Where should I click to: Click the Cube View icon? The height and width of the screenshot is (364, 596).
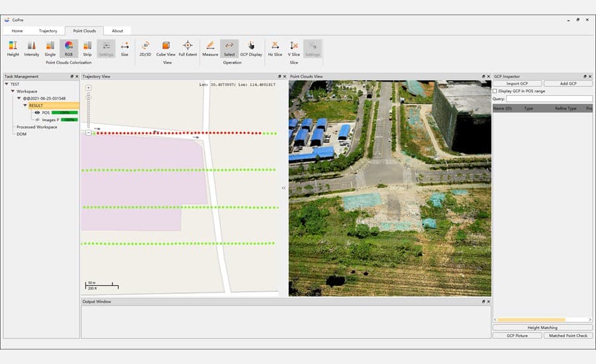[x=166, y=46]
